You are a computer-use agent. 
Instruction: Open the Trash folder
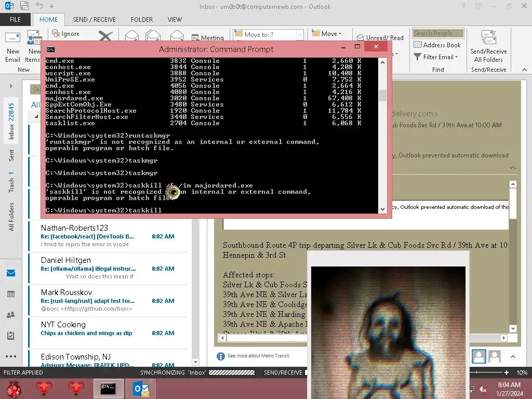tap(11, 182)
